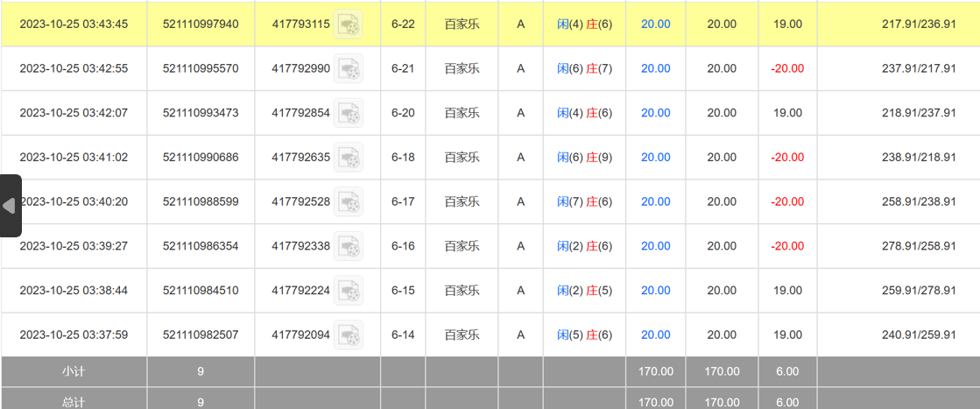Image resolution: width=980 pixels, height=409 pixels.
Task: Open video replay icon beside 417792338
Action: pyautogui.click(x=349, y=246)
